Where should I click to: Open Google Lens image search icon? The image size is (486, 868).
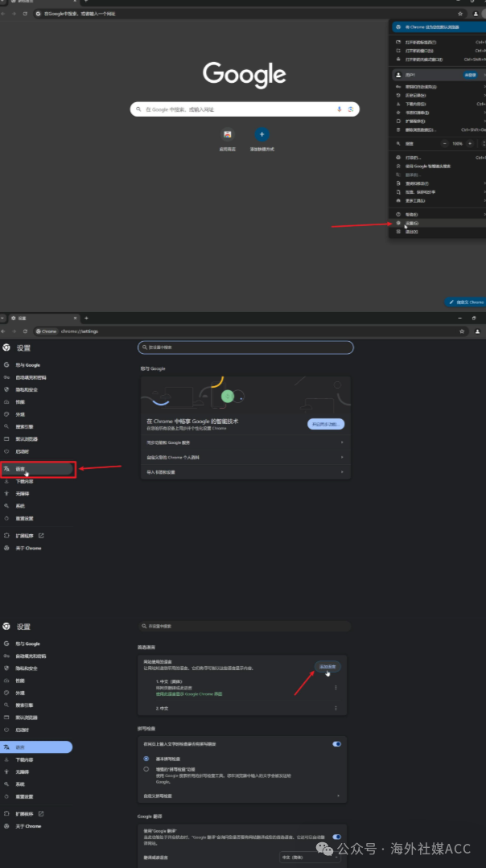351,109
